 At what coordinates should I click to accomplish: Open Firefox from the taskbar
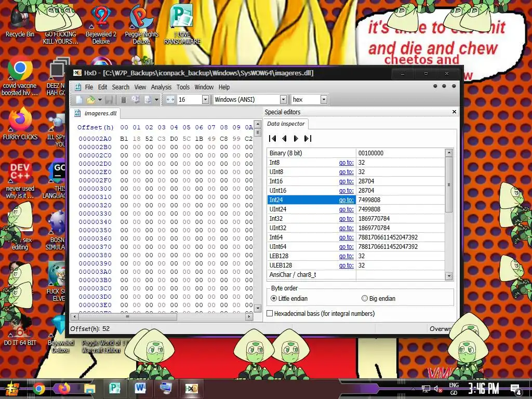(64, 389)
